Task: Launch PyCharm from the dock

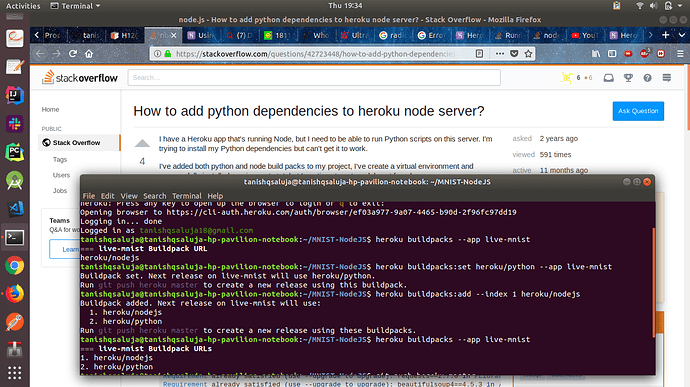Action: coord(15,152)
